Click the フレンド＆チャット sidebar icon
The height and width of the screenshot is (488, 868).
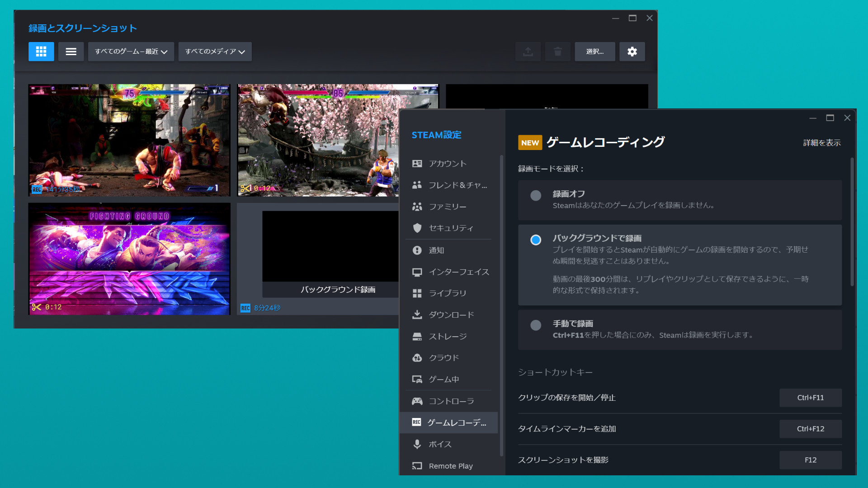click(417, 185)
